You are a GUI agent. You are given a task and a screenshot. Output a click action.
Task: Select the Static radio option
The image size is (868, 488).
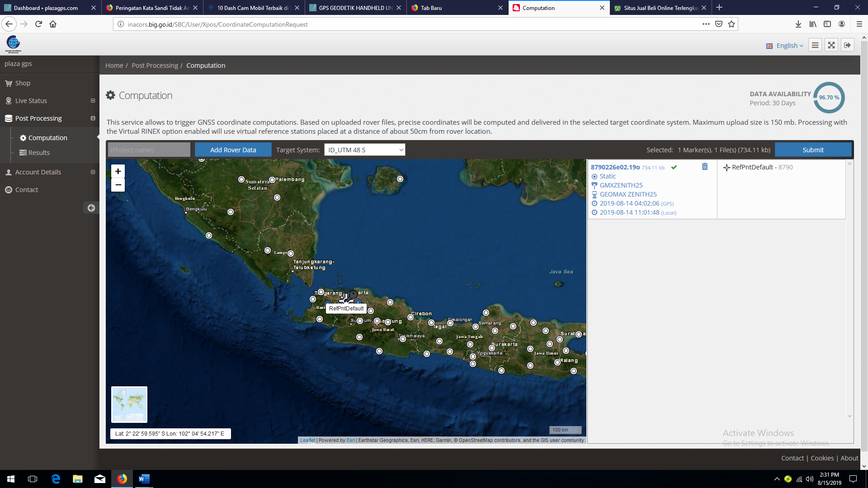(594, 177)
